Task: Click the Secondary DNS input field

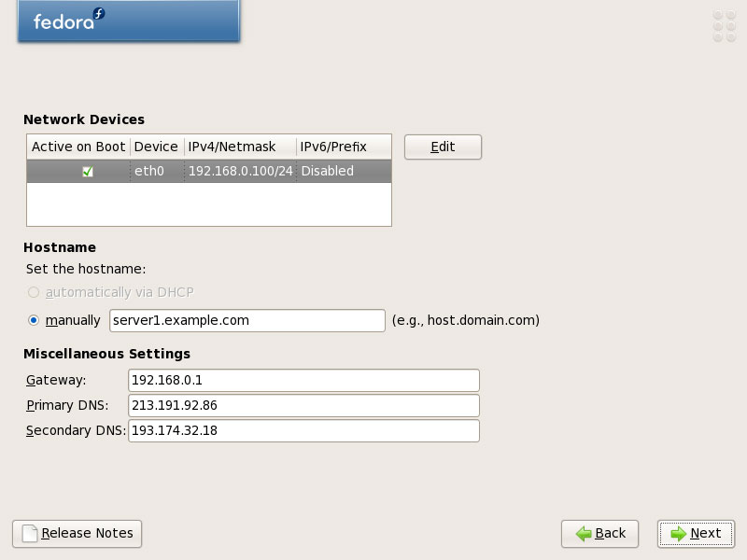Action: (x=304, y=430)
